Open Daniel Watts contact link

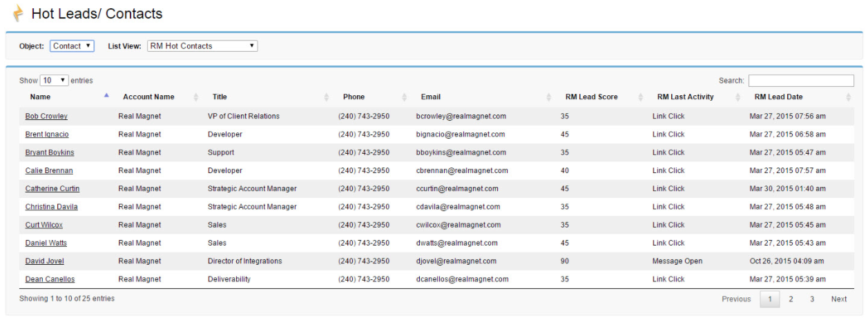(46, 243)
